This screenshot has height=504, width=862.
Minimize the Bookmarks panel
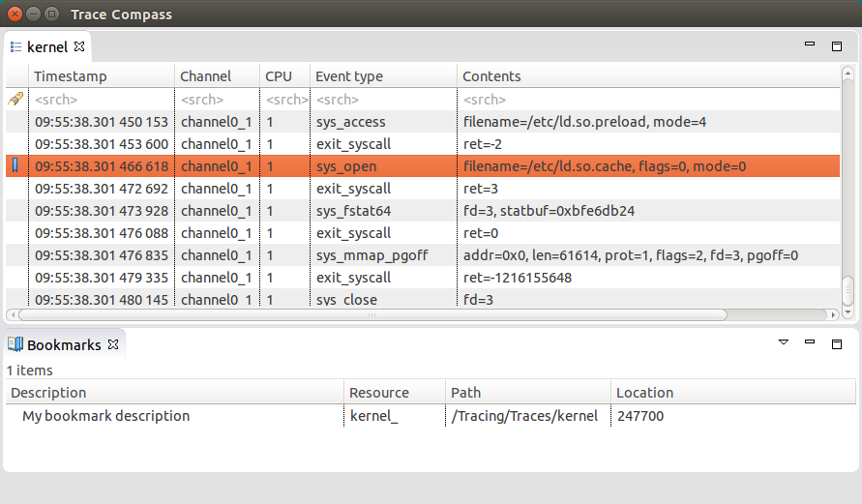(811, 342)
